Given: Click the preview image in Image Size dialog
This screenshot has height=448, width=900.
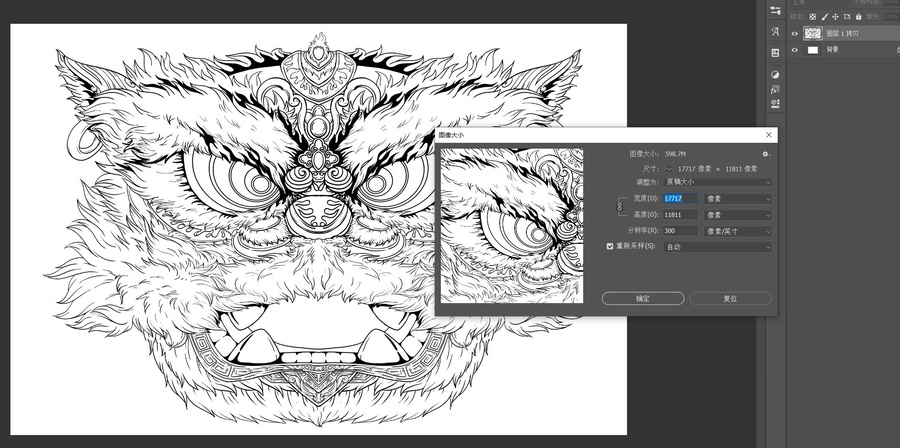Looking at the screenshot, I should [511, 225].
